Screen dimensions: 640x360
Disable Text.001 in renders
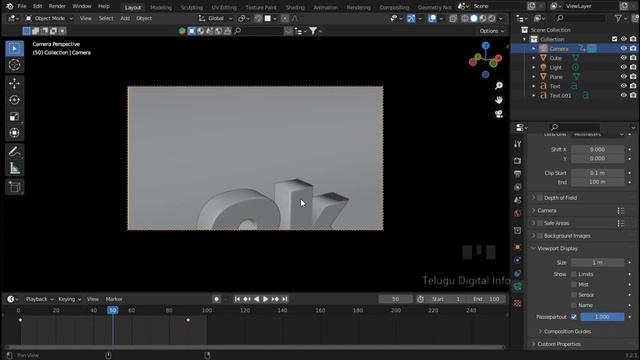pyautogui.click(x=633, y=96)
